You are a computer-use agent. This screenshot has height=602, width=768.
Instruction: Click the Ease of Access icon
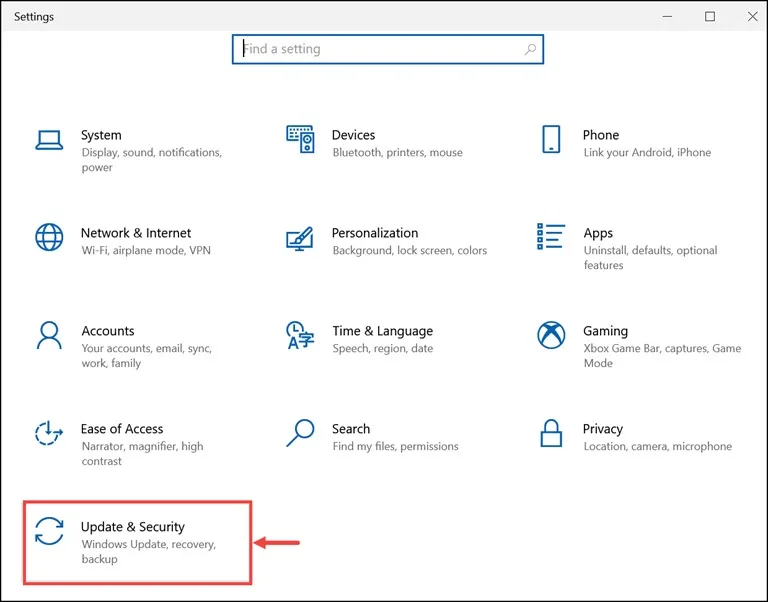coord(49,433)
